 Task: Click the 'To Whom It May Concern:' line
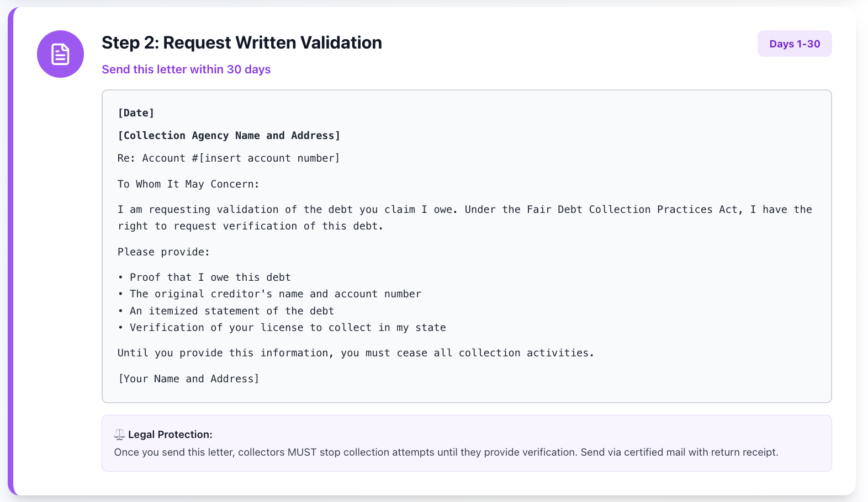tap(188, 184)
